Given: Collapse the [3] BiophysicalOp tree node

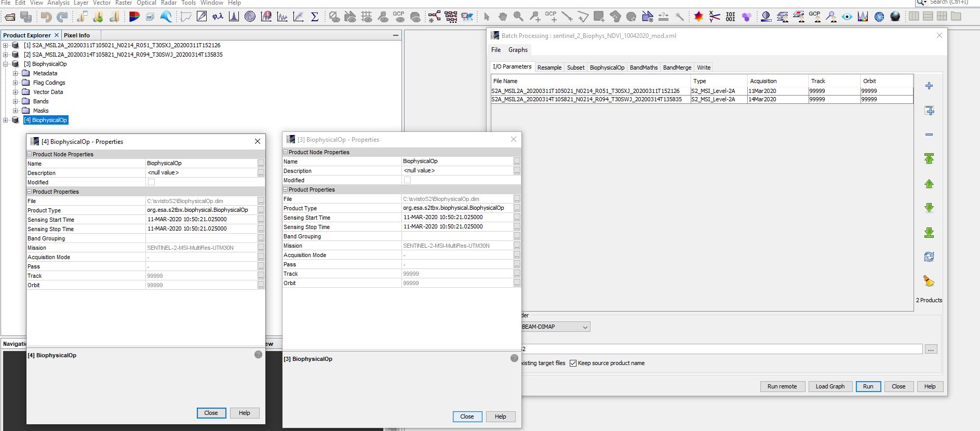Looking at the screenshot, I should (6, 64).
